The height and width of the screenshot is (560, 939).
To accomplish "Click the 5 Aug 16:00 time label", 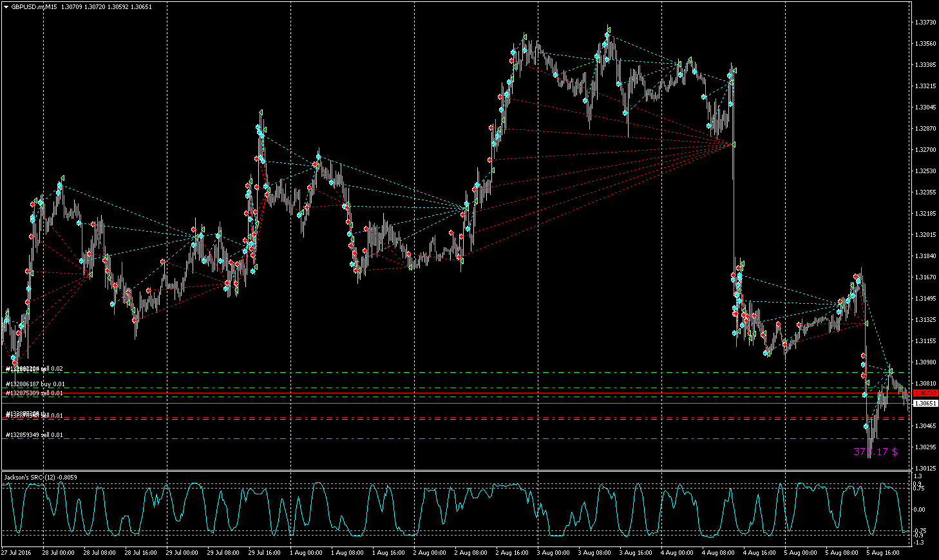I will pyautogui.click(x=883, y=552).
